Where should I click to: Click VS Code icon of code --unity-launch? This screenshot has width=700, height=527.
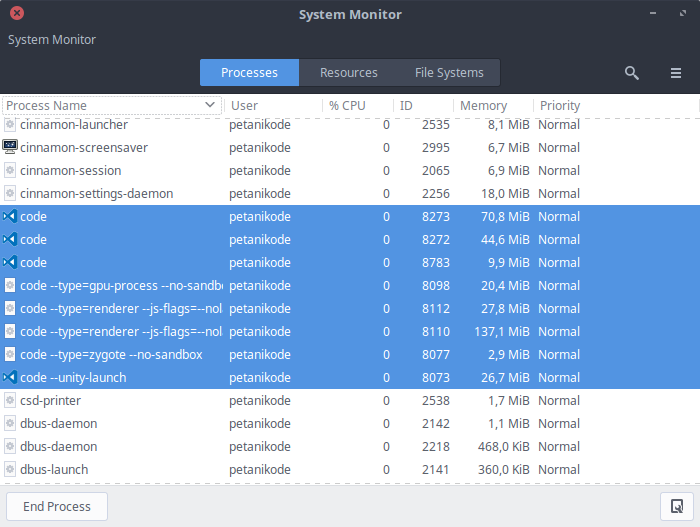pos(10,377)
